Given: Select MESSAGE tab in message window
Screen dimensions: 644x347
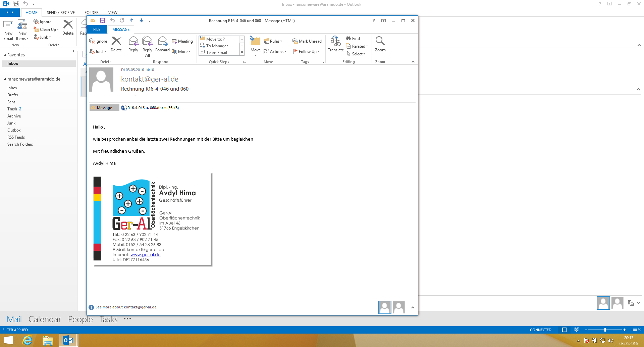Looking at the screenshot, I should 121,30.
